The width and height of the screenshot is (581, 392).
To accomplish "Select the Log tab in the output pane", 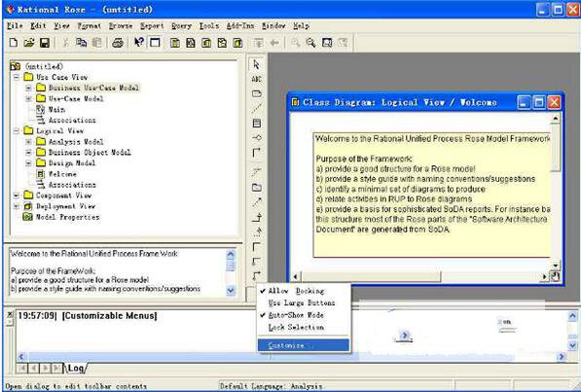I will click(76, 368).
